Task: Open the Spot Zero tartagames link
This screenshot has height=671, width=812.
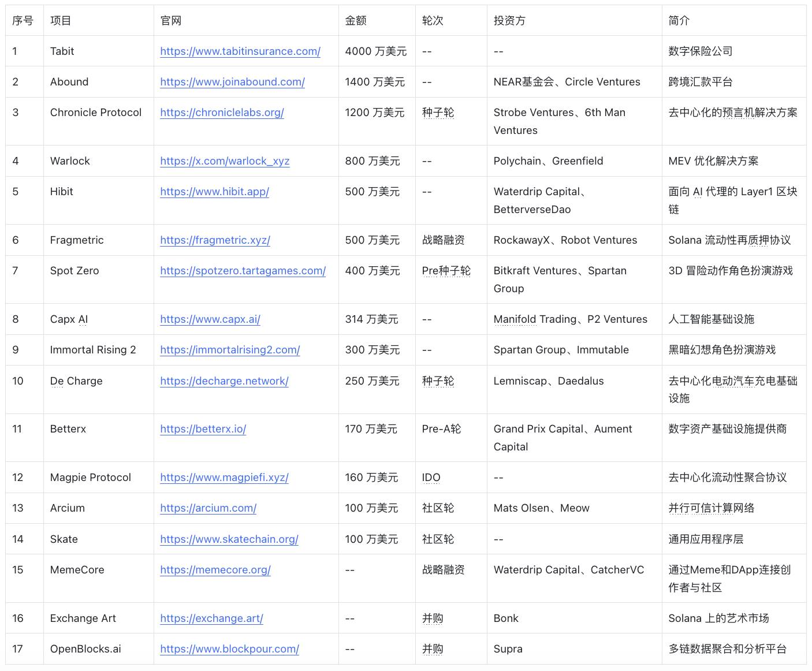Action: (x=243, y=270)
